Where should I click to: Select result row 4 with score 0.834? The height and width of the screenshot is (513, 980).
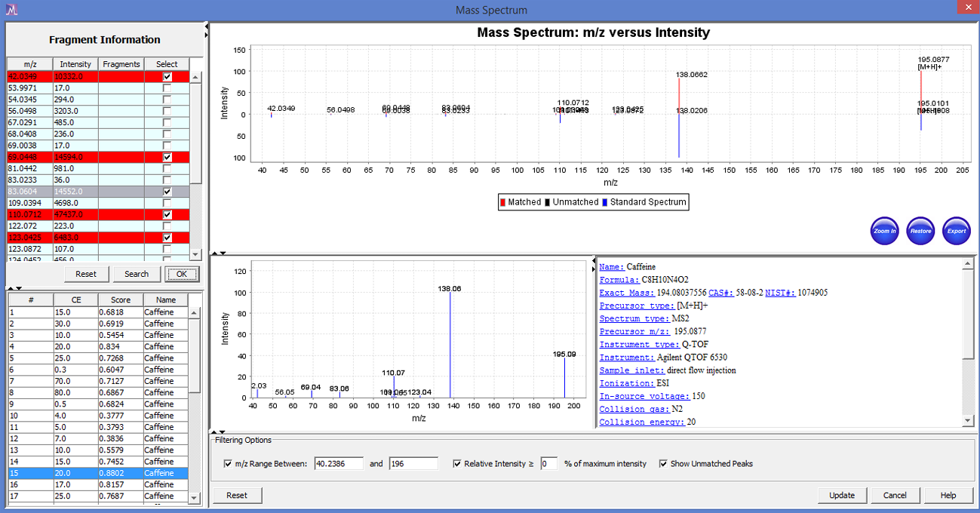[98, 346]
